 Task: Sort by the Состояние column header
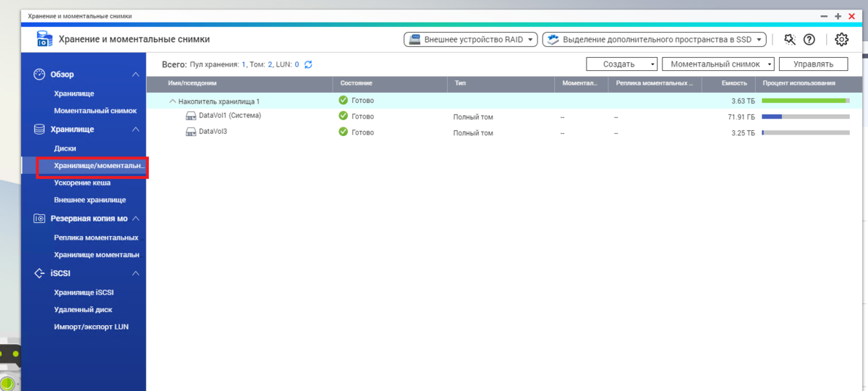click(390, 83)
